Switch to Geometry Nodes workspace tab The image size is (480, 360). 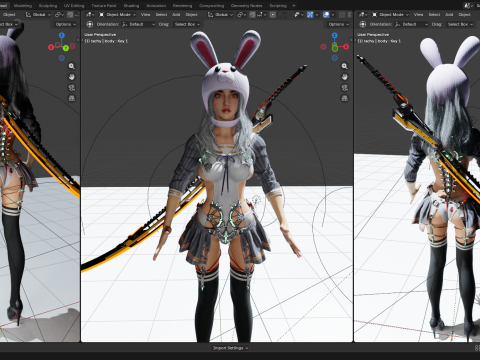247,5
